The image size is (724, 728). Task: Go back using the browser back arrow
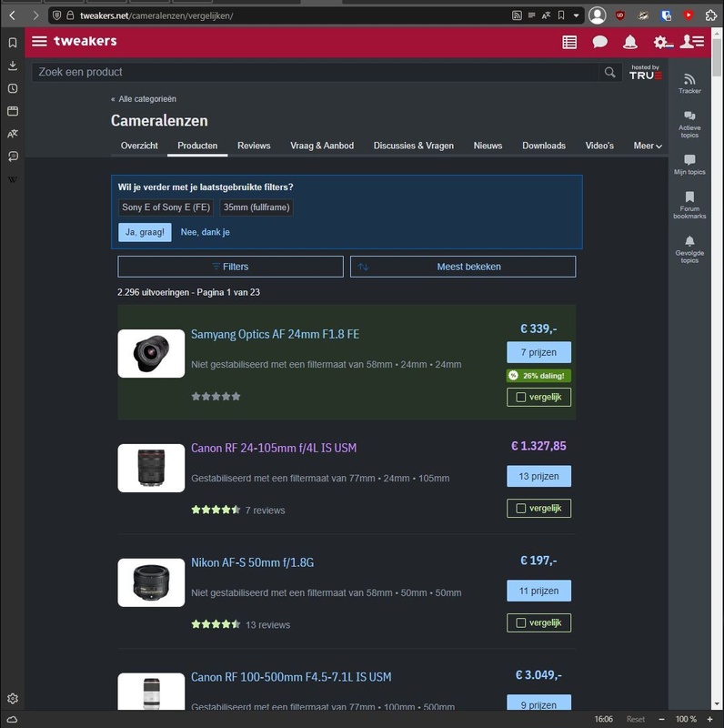point(13,15)
